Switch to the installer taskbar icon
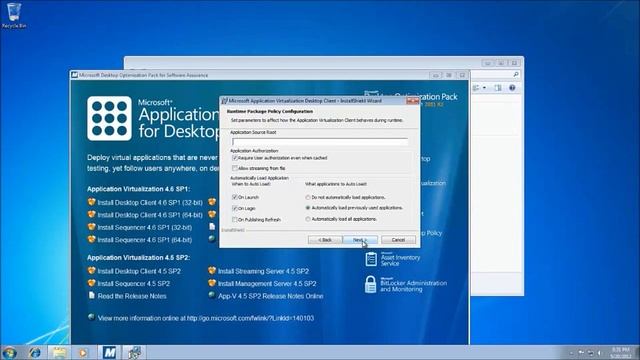Screen dimensions: 640x360 click(134, 353)
